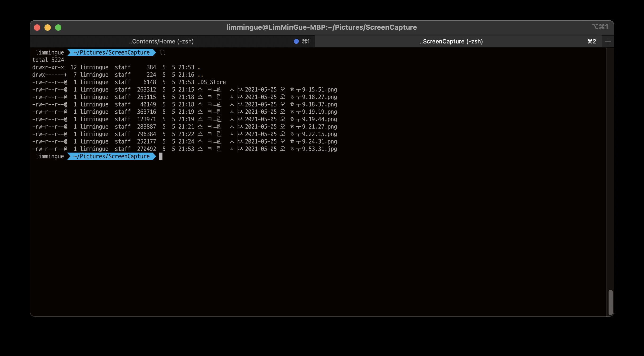Switch to the ..Contents/Home (-zsh) tab
Image resolution: width=644 pixels, height=356 pixels.
tap(161, 41)
